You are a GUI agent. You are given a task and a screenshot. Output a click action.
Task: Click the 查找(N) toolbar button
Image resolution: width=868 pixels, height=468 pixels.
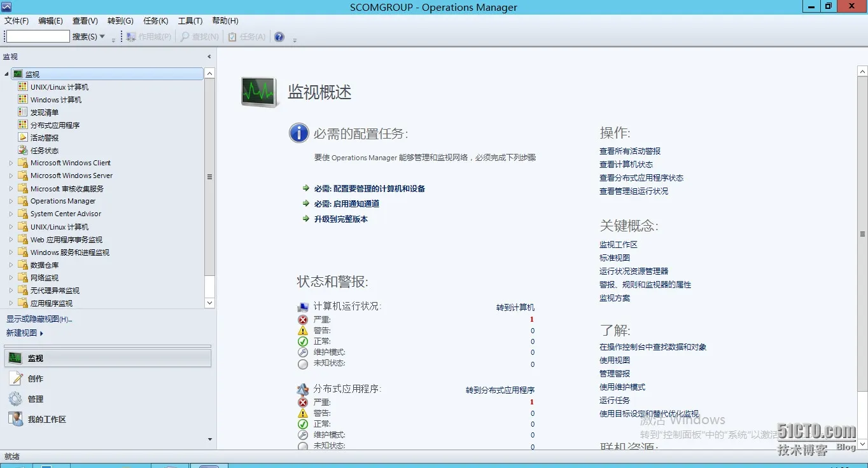click(199, 37)
